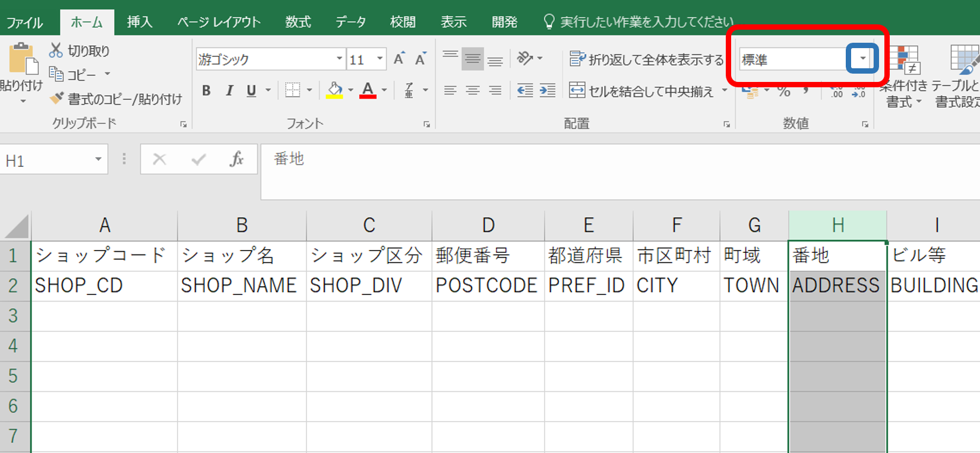Switch to the 挿入 (Insert) tab
The width and height of the screenshot is (980, 453).
140,22
